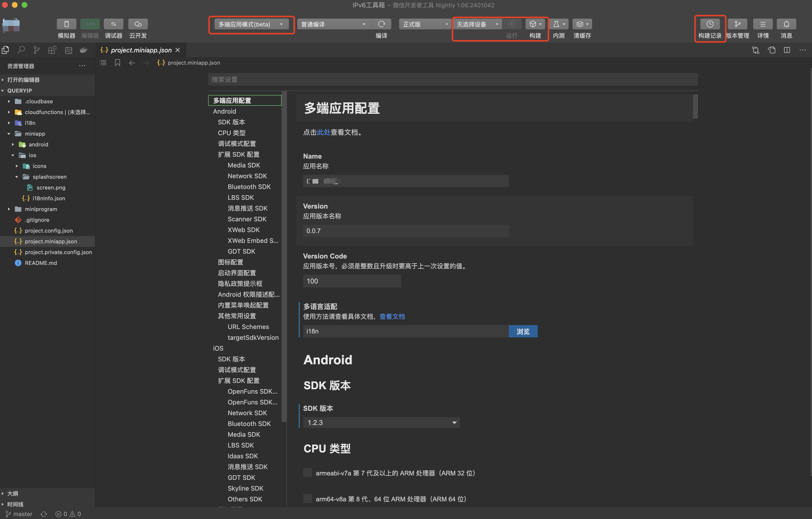Click the bookmark icon in breadcrumb bar
This screenshot has width=812, height=519.
117,63
